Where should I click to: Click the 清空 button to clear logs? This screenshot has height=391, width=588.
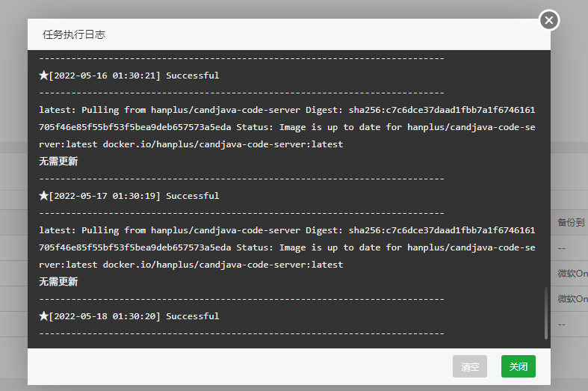469,367
